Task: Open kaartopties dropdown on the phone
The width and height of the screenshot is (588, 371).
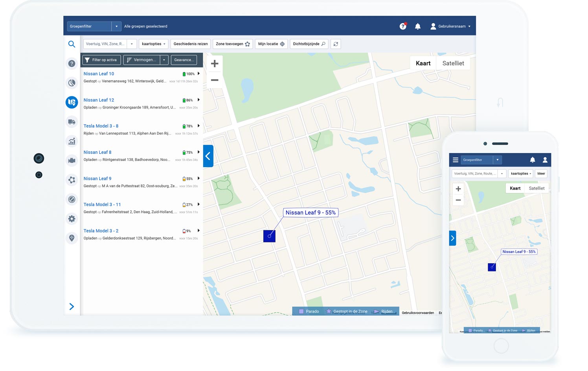Action: tap(521, 174)
